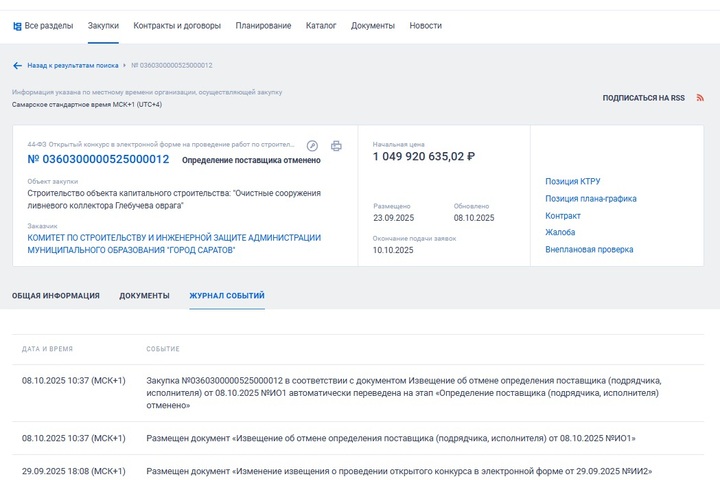Click the printer icon in the purchase card
The image size is (720, 480).
point(336,145)
